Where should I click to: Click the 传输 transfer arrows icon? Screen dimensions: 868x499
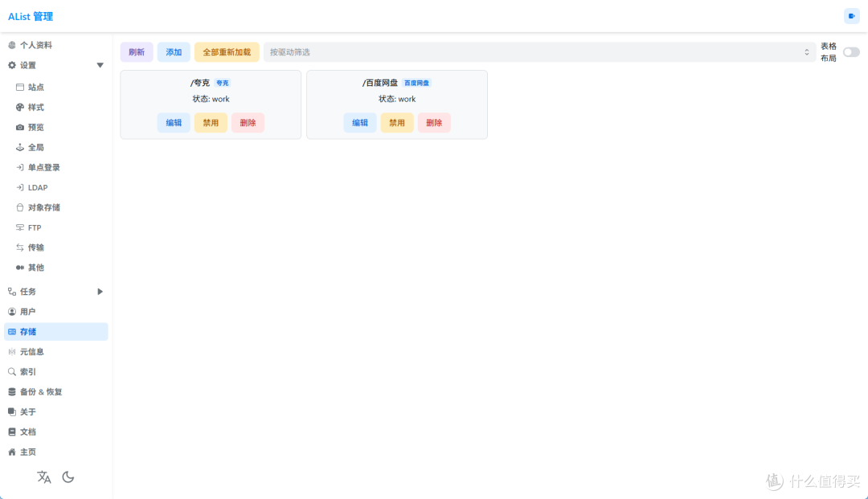[20, 247]
